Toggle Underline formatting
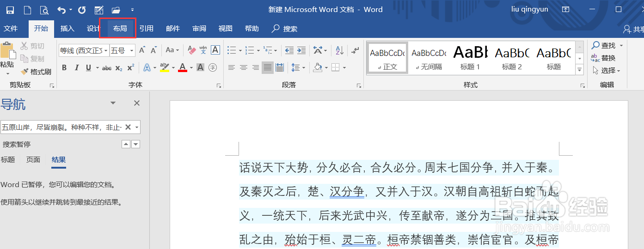 point(88,68)
